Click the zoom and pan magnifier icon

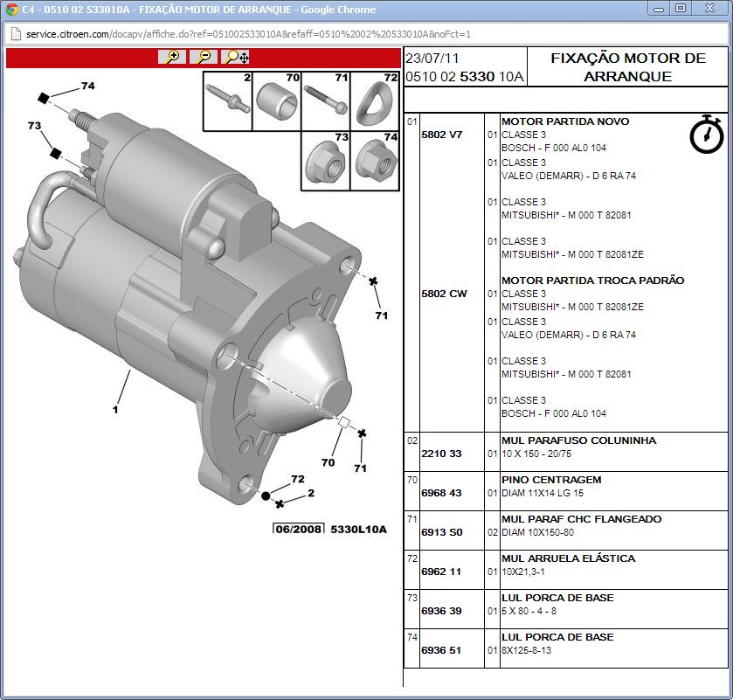pyautogui.click(x=235, y=57)
